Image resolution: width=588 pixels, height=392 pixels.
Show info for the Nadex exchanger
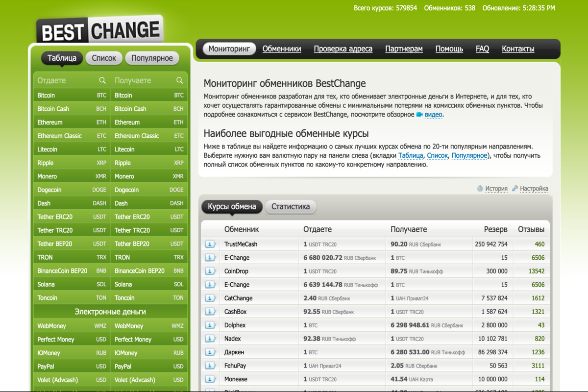(x=211, y=339)
